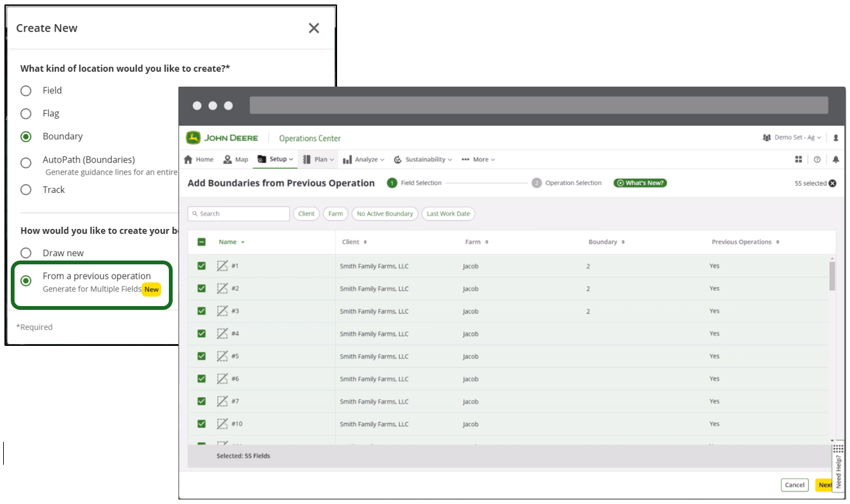The height and width of the screenshot is (504, 850).
Task: Sort by the Previous Operations column
Action: (x=746, y=242)
